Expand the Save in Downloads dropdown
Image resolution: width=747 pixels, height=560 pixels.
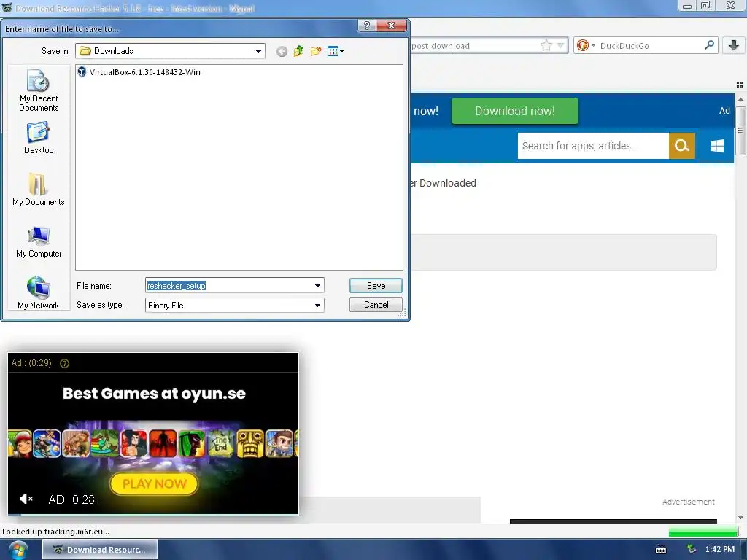[x=258, y=51]
